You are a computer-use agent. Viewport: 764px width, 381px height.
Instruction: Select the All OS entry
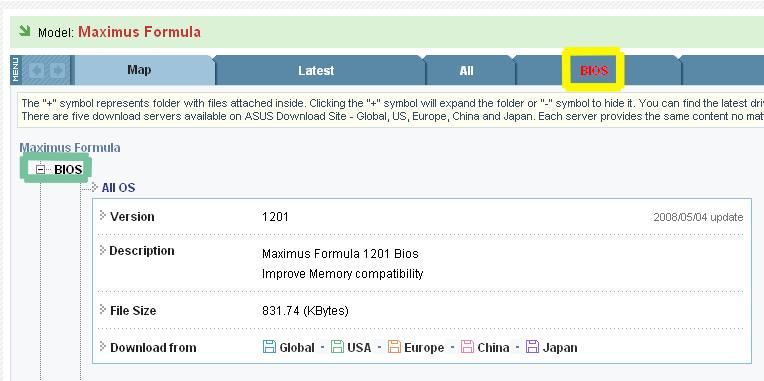point(118,188)
